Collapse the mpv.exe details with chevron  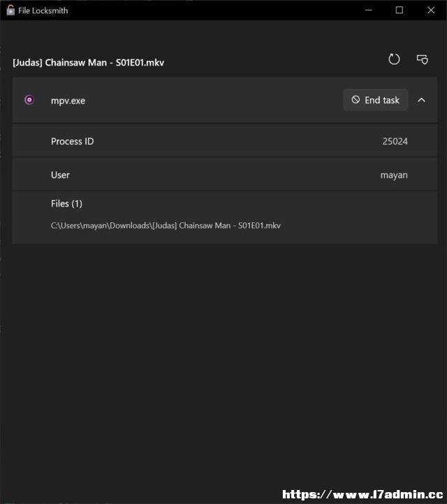(x=422, y=100)
